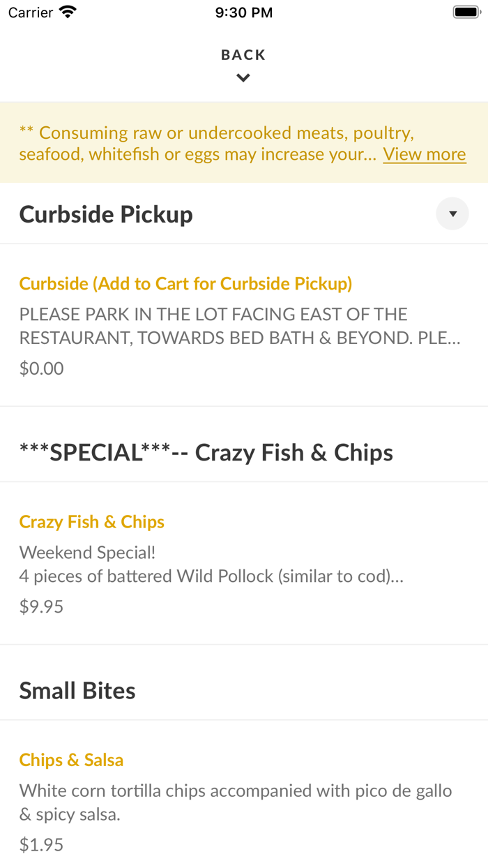Click the circular arrow icon beside Curbside Pickup
Image resolution: width=488 pixels, height=868 pixels.
click(x=452, y=214)
